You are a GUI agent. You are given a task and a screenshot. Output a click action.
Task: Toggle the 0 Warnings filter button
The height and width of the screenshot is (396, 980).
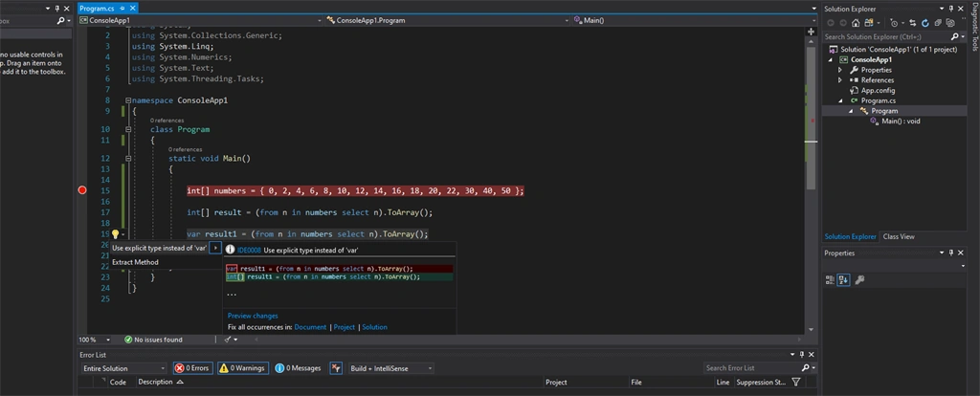[242, 368]
